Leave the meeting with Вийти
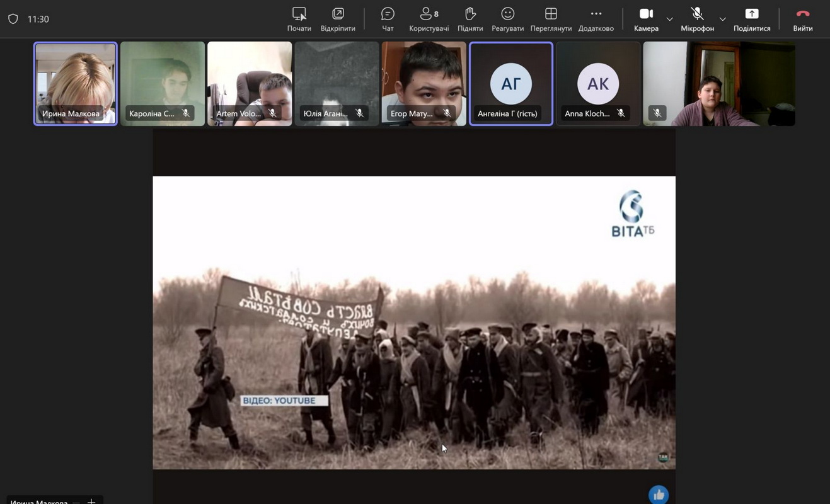Screen dimensions: 830x504 802,19
